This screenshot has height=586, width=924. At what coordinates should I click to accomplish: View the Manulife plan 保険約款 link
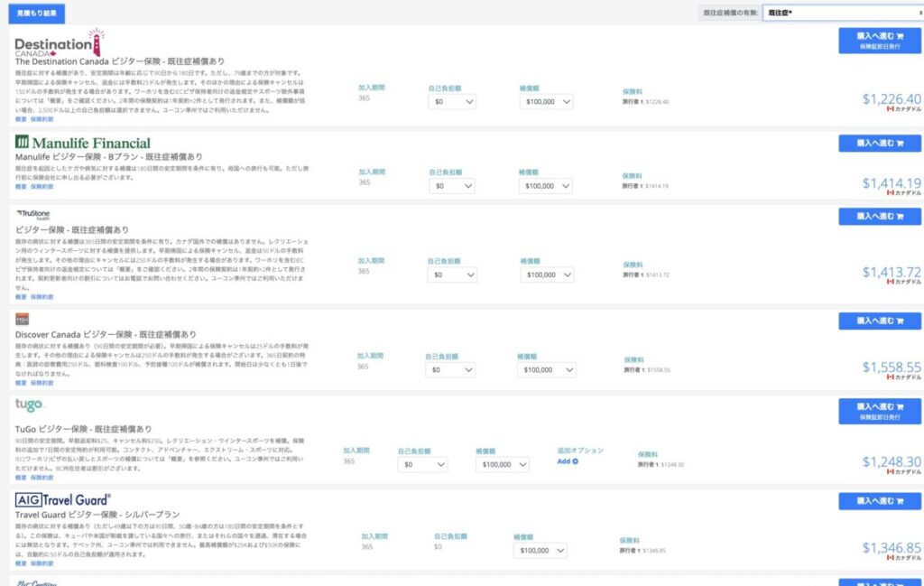click(x=42, y=186)
